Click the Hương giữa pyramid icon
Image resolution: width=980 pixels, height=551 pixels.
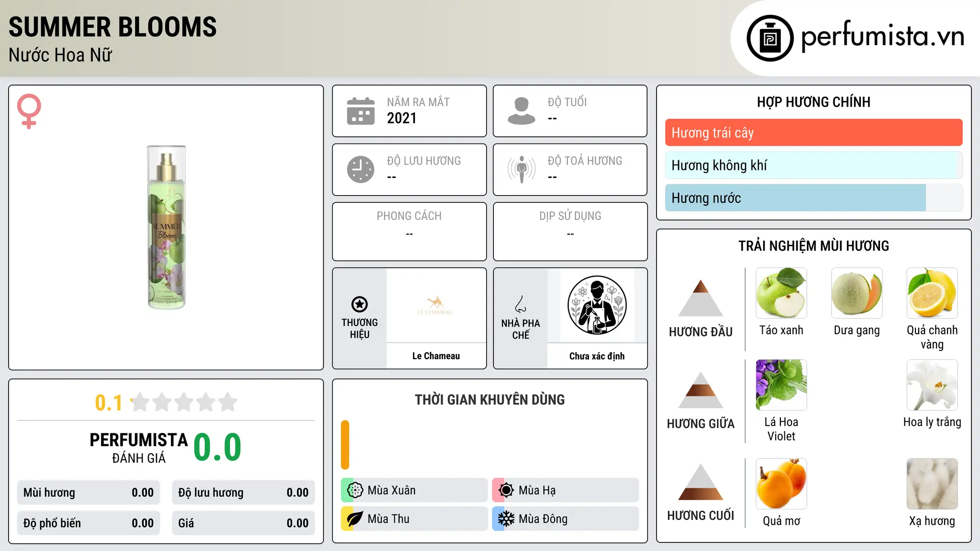pos(701,390)
